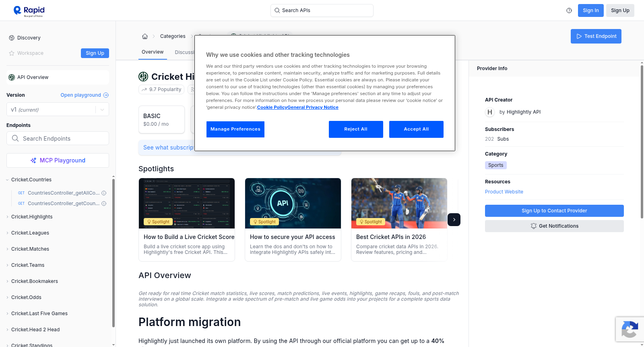Click info icon beside CountriesController_getAllCo...
The width and height of the screenshot is (644, 347).
pyautogui.click(x=104, y=193)
